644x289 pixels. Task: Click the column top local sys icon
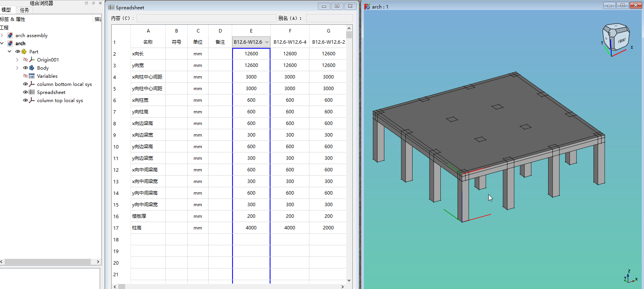pos(32,100)
